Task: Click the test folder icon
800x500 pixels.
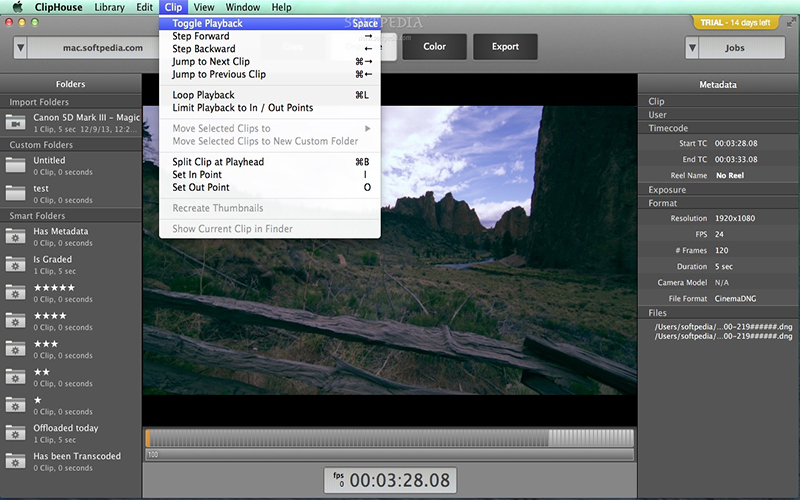Action: (x=15, y=193)
